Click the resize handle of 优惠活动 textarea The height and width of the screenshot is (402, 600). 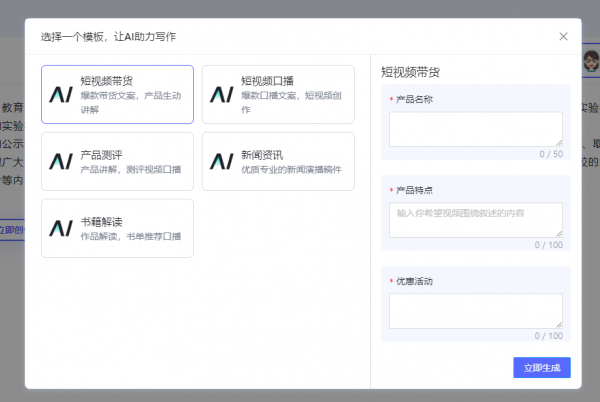(559, 325)
